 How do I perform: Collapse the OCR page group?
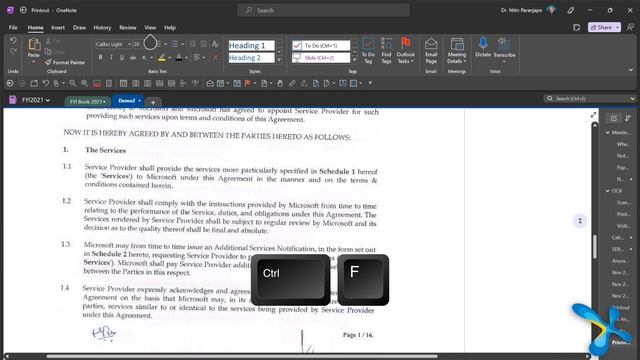point(608,191)
